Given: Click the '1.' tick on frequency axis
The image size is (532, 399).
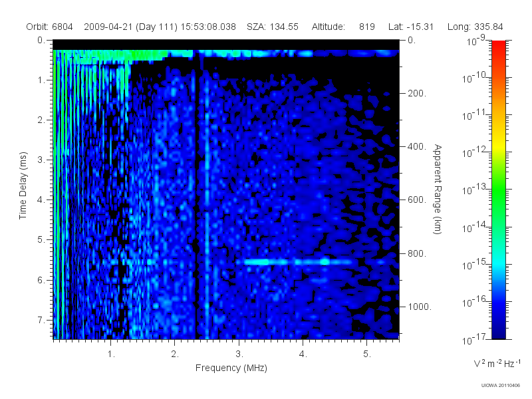Looking at the screenshot, I should pyautogui.click(x=111, y=354).
